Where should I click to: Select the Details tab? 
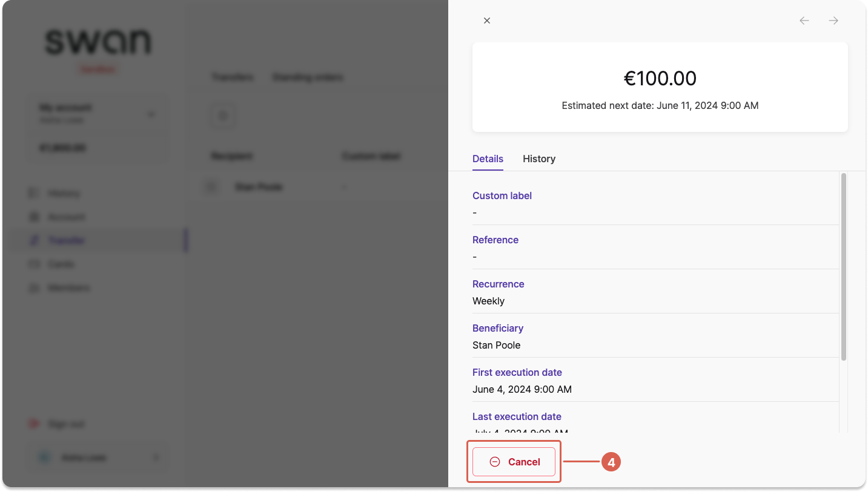click(488, 159)
